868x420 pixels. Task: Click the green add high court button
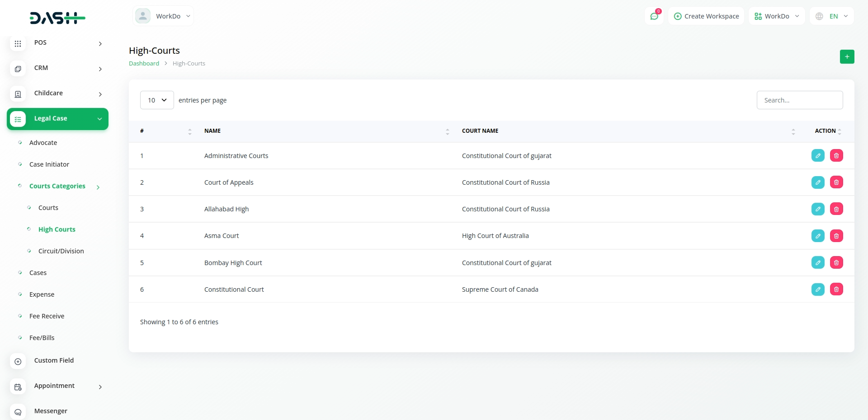click(847, 57)
